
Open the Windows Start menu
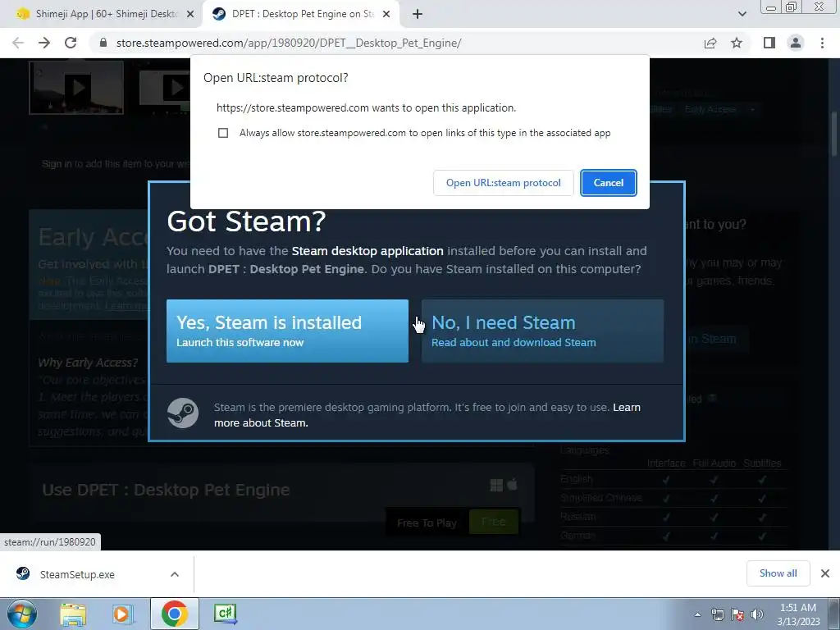[22, 614]
